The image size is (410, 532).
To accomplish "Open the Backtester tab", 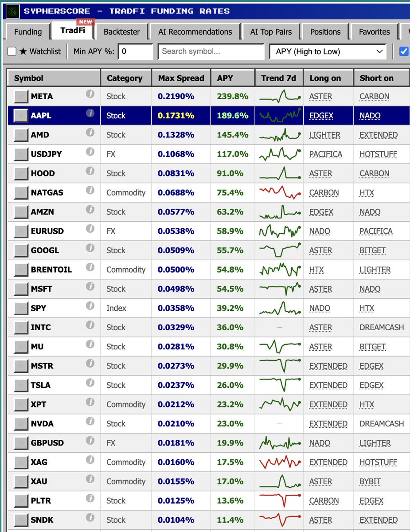I will [x=122, y=32].
